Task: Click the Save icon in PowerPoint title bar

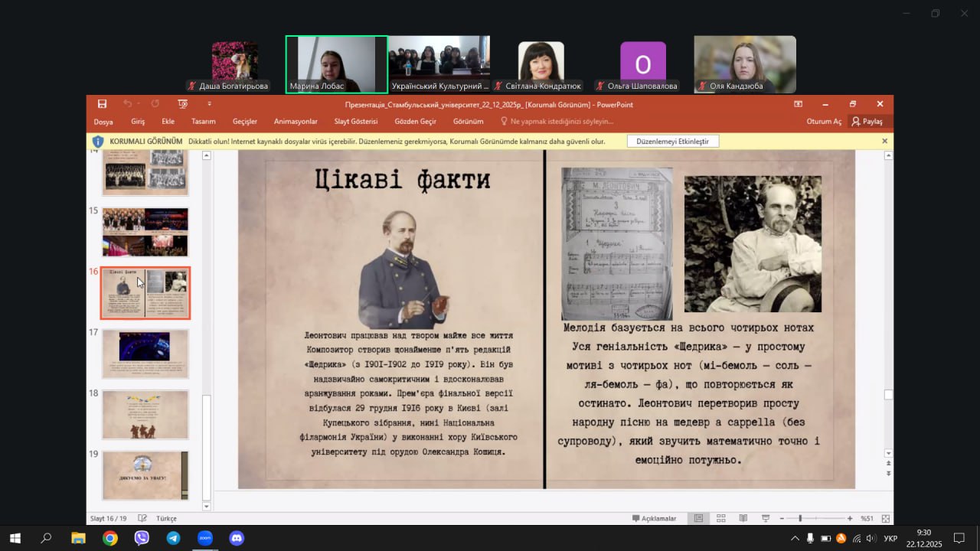Action: point(102,104)
